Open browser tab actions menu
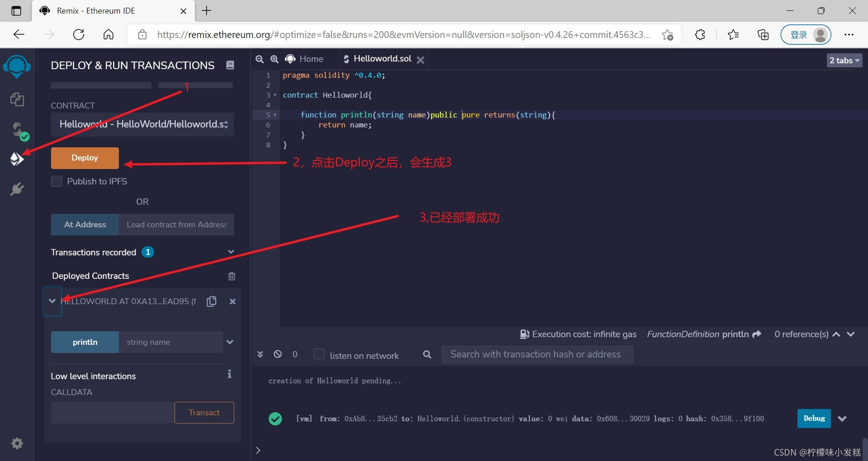Screen dimensions: 868x461 click(x=16, y=11)
